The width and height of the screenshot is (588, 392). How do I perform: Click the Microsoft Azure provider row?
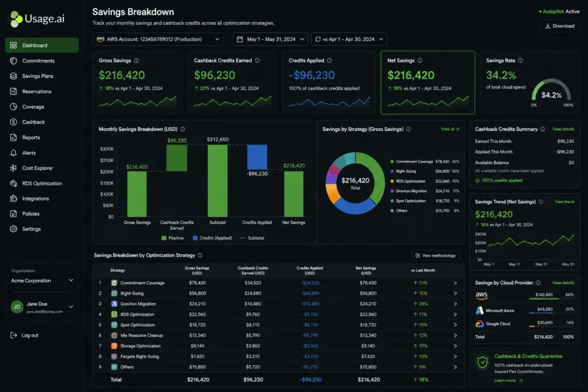524,311
